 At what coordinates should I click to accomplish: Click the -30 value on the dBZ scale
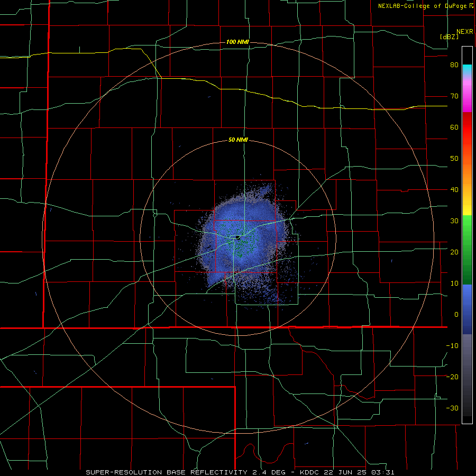(x=452, y=408)
